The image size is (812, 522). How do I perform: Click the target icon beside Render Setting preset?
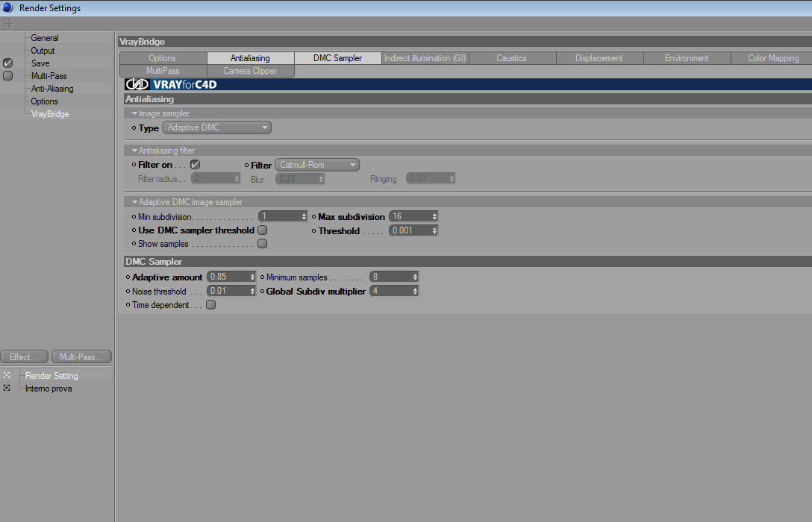7,375
